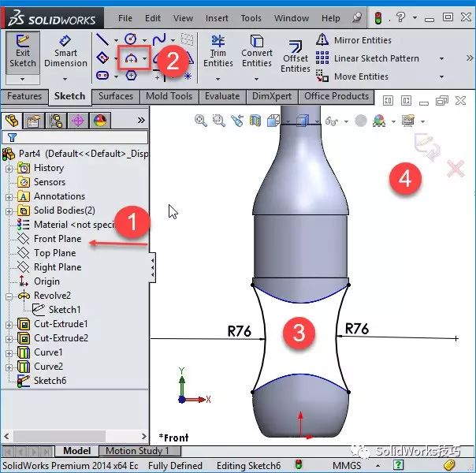Expand the Cut-Extrude1 feature node

click(9, 325)
